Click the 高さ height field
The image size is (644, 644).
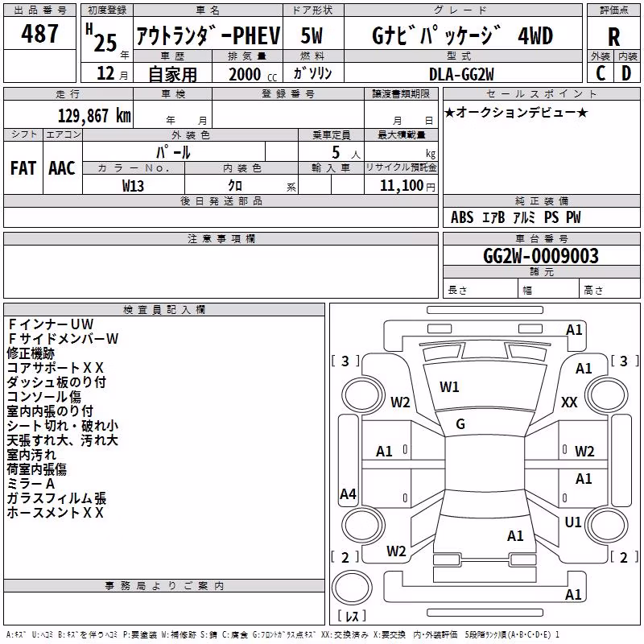609,290
